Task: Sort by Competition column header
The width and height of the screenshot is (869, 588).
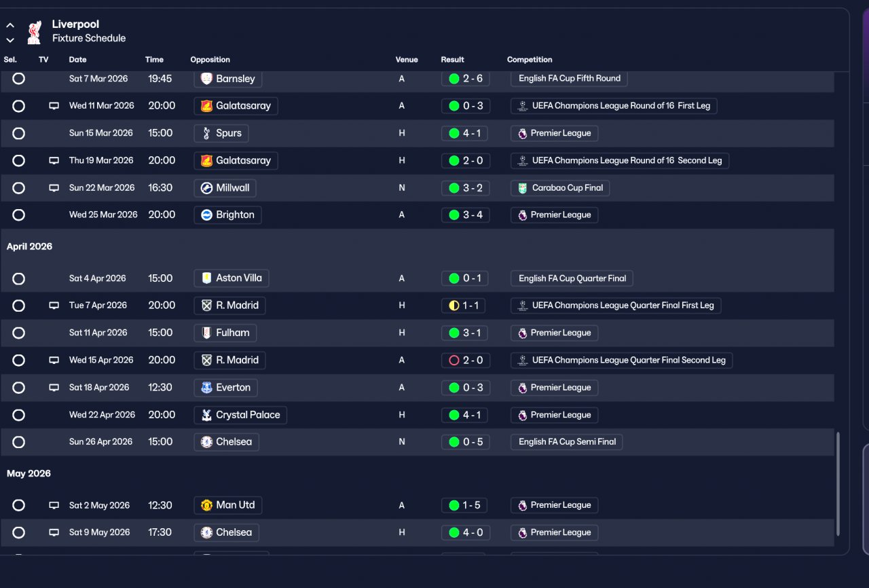Action: [530, 60]
